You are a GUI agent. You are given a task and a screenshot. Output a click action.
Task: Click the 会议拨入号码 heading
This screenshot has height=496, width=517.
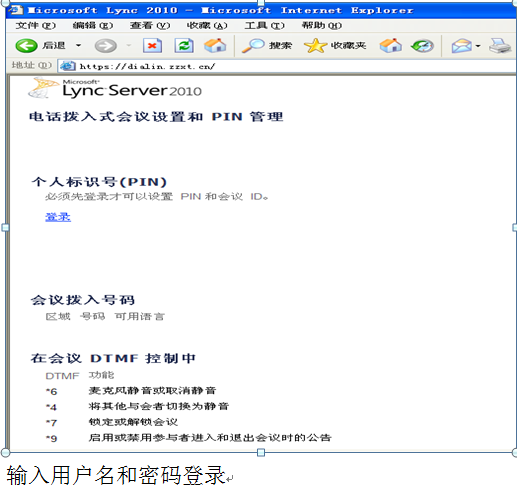[x=83, y=300]
